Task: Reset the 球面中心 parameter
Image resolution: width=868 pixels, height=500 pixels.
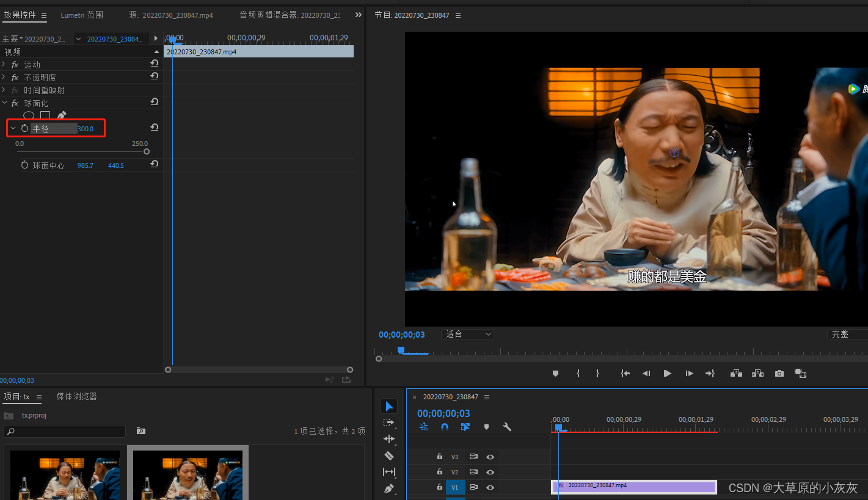Action: click(155, 164)
